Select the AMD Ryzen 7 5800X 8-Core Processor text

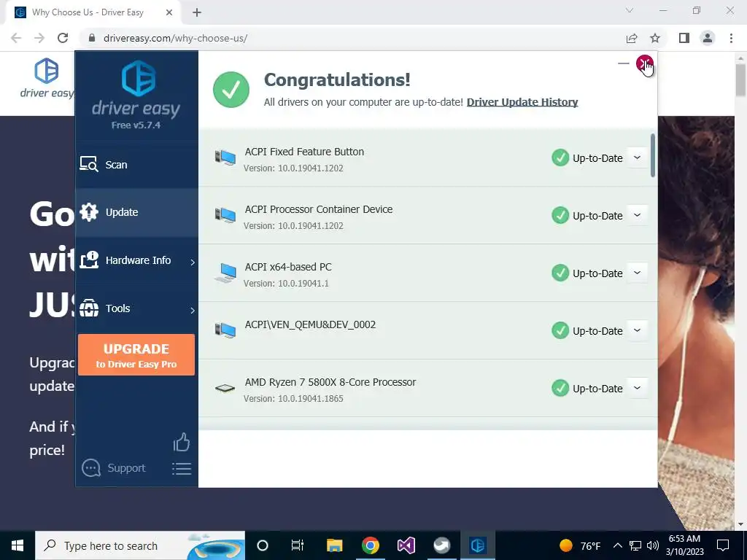click(x=330, y=382)
